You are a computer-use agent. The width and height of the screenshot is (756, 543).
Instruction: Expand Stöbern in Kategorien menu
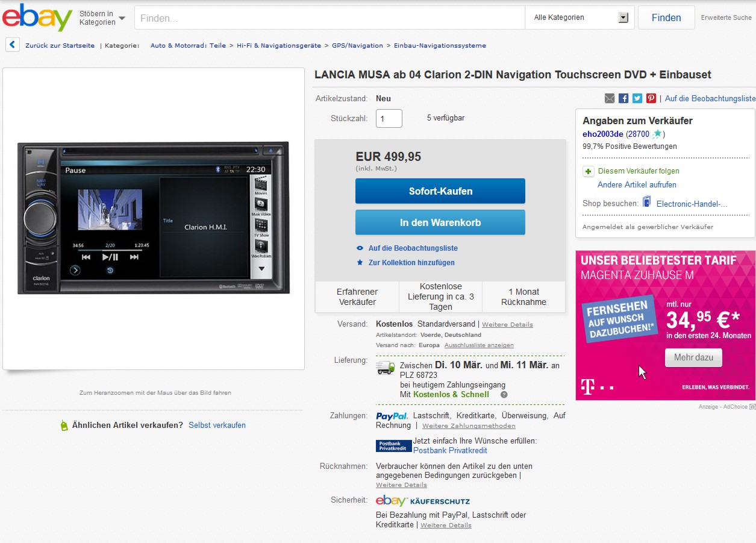102,18
